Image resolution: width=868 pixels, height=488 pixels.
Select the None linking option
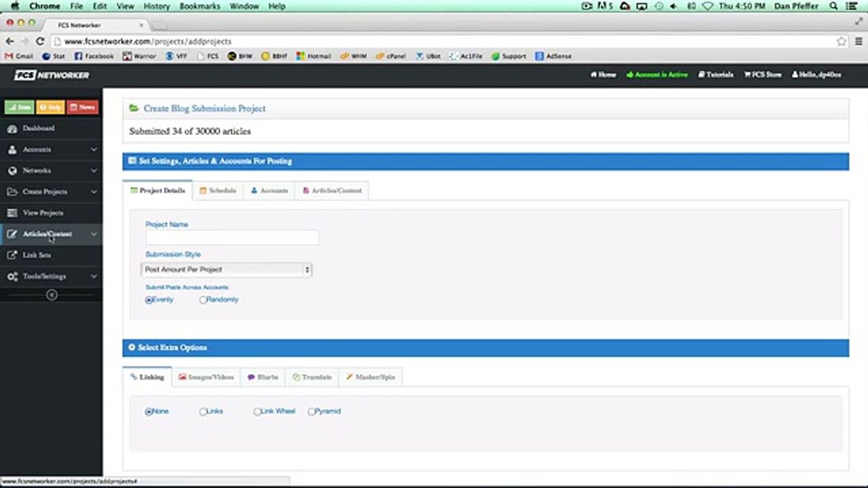tap(149, 411)
